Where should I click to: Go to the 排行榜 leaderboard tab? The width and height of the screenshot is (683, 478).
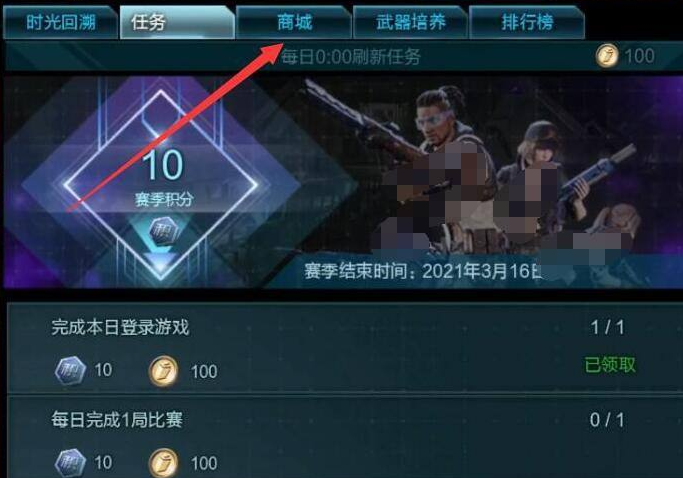coord(527,22)
